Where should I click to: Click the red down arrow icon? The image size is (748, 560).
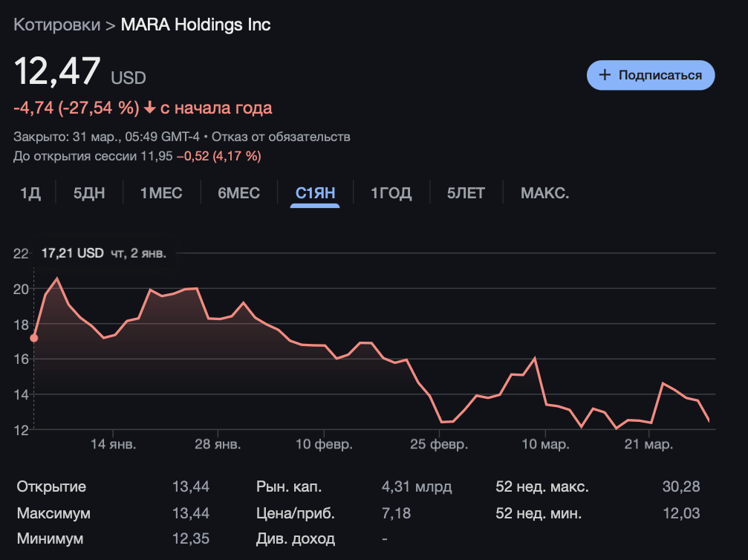point(150,108)
